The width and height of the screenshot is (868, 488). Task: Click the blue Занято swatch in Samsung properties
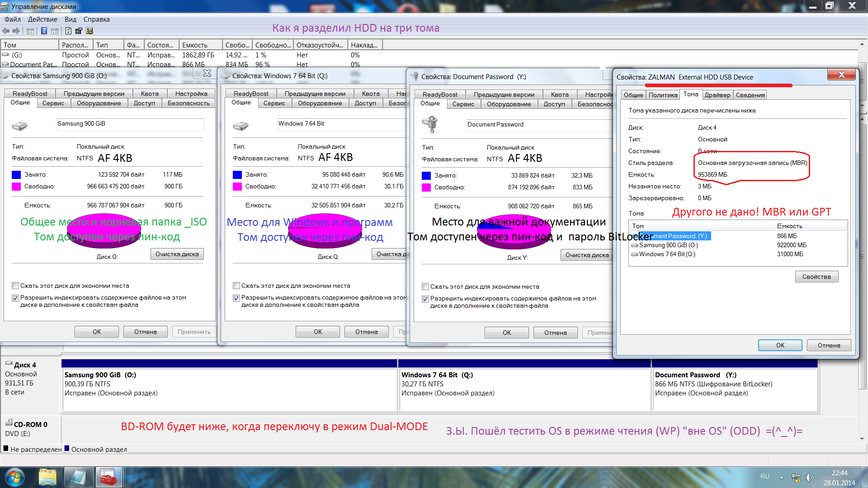pos(16,175)
